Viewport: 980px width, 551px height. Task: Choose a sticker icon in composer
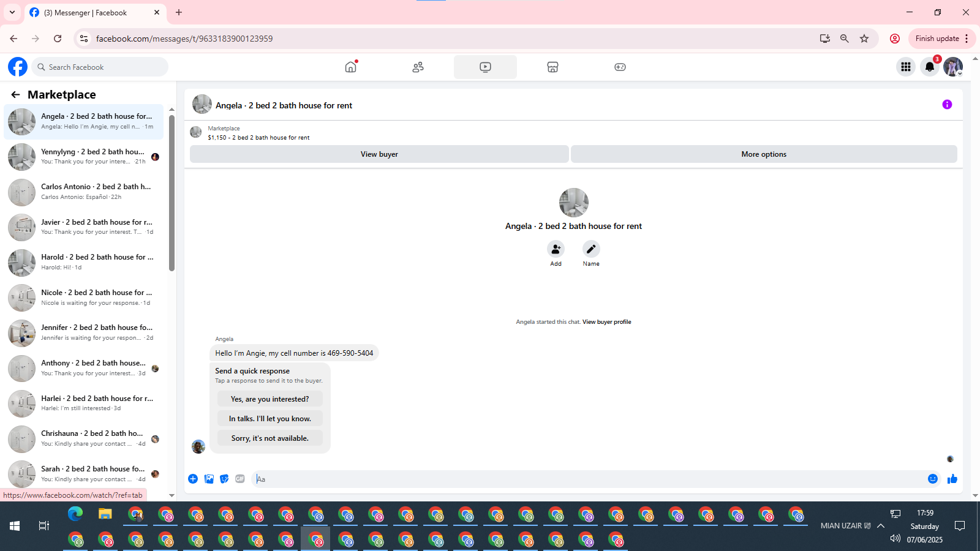tap(224, 479)
